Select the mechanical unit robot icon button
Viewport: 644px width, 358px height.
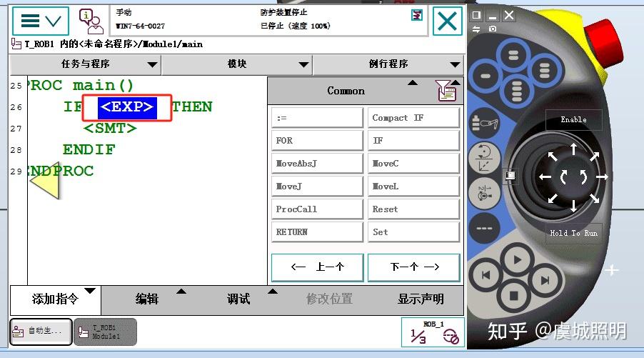click(484, 122)
